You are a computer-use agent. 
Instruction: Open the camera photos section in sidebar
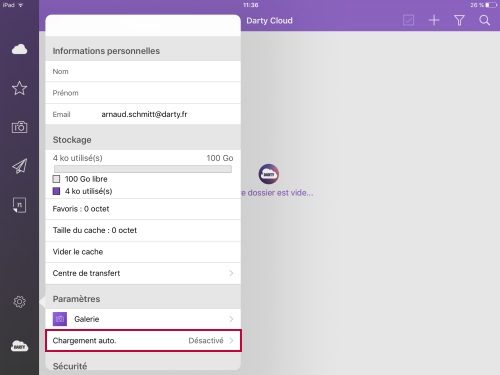tap(19, 127)
